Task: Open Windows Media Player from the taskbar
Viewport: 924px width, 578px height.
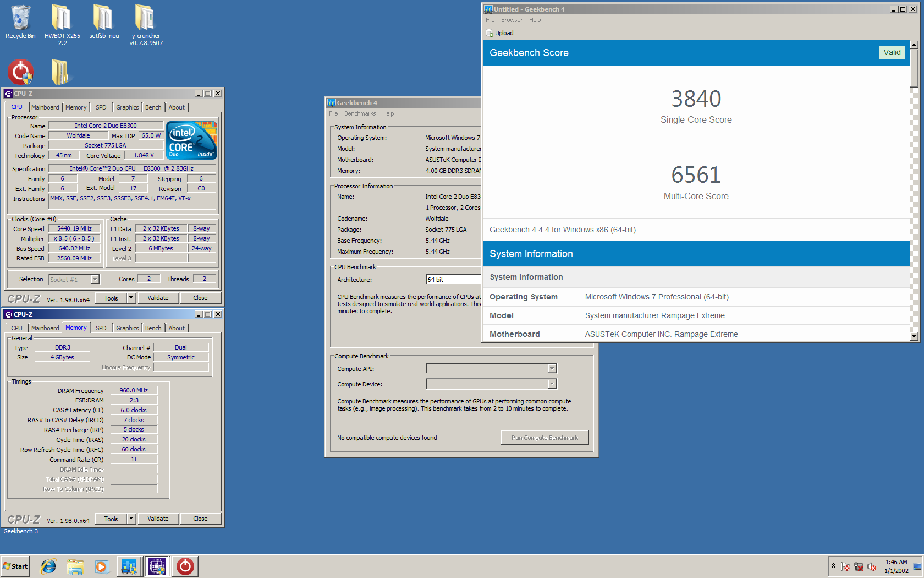Action: (x=102, y=566)
